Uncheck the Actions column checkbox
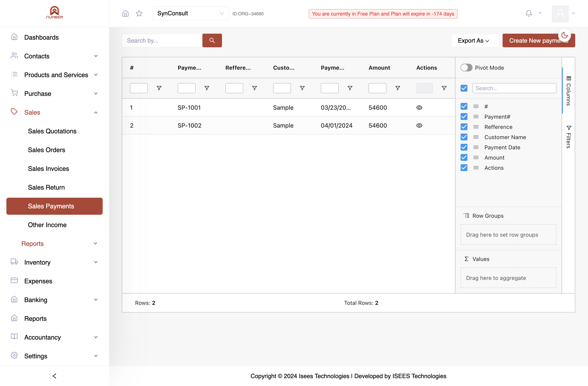This screenshot has width=588, height=386. (464, 168)
